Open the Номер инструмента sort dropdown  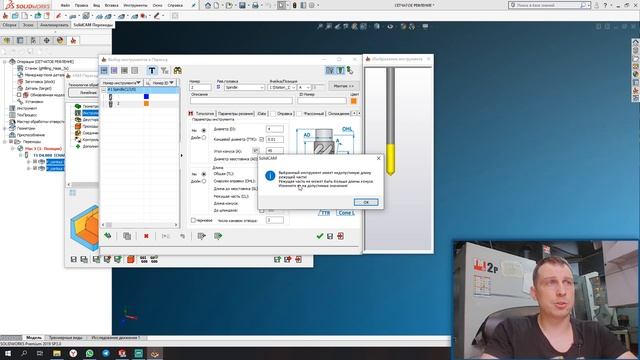click(139, 82)
